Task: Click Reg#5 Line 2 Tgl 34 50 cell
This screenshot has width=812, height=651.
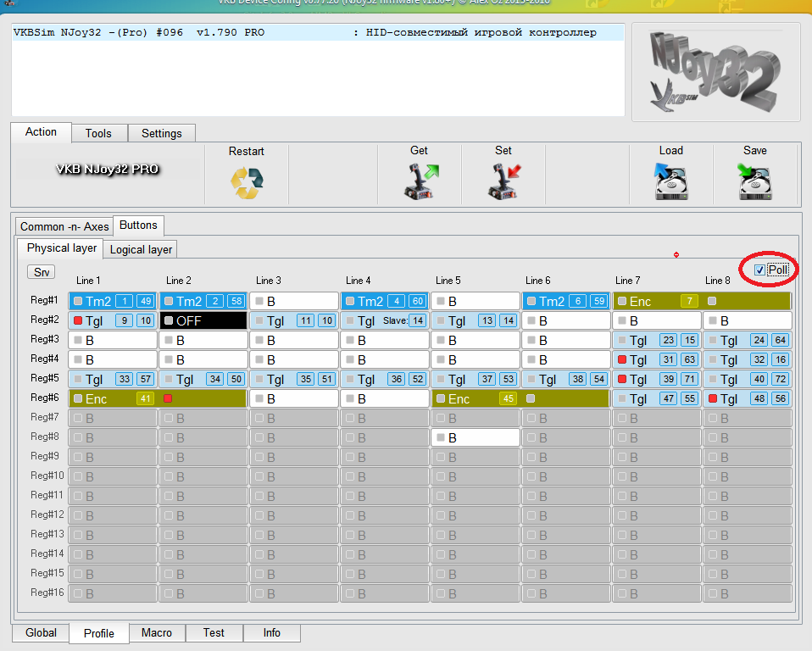Action: 203,379
